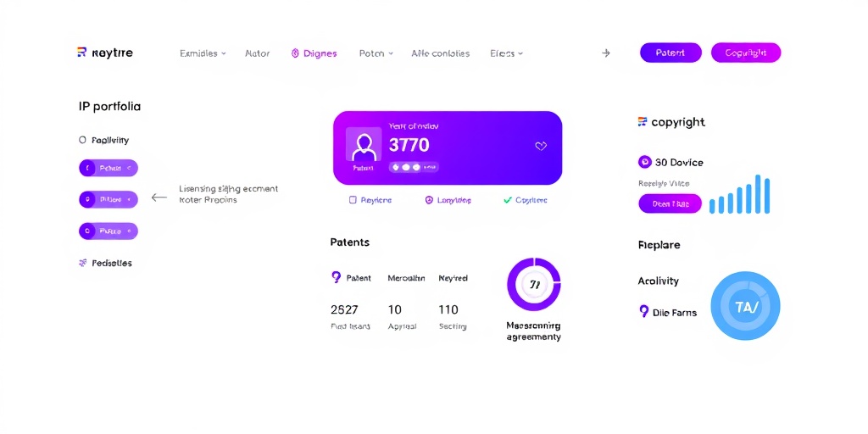Click the Fedsetles sidebar icon
This screenshot has height=434, width=868.
(x=82, y=263)
